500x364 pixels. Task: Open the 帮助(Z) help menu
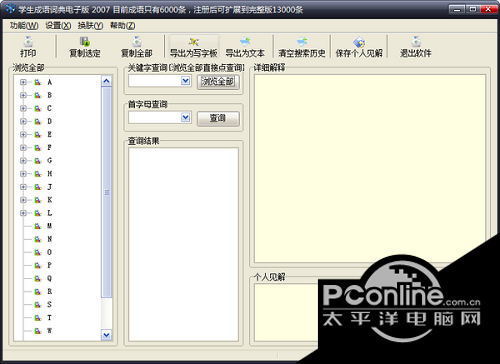122,25
